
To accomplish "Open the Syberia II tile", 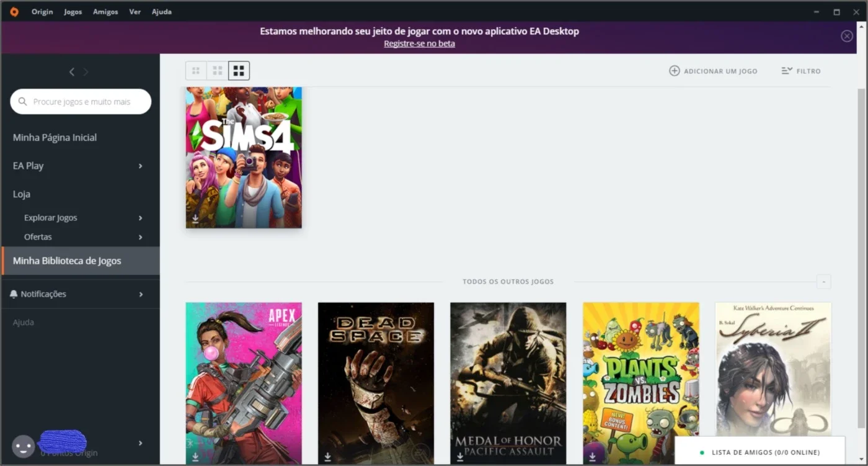I will coord(773,369).
